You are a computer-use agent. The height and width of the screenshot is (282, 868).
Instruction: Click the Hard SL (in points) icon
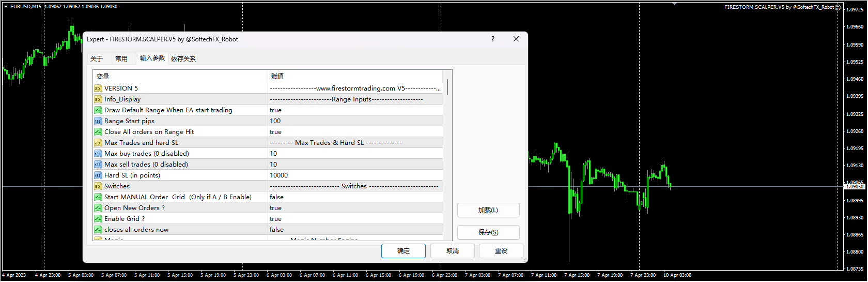pyautogui.click(x=98, y=175)
